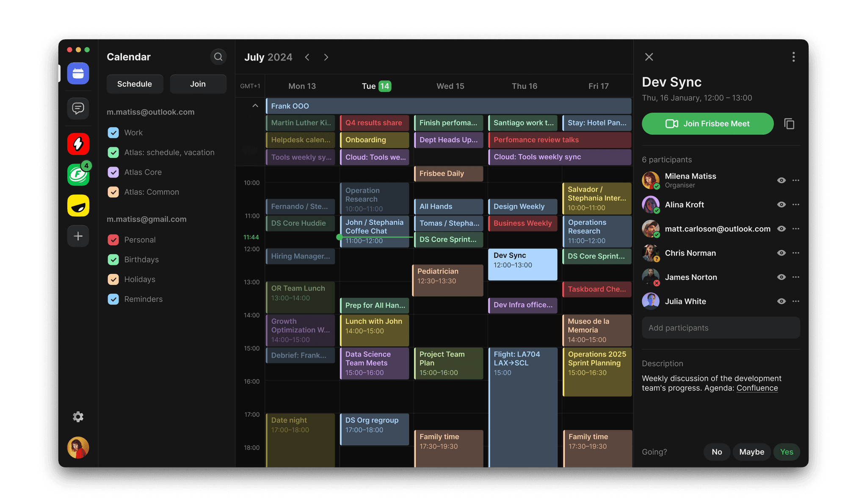Viewport: 867px width, 504px height.
Task: Collapse the all-day events section chevron
Action: 255,106
